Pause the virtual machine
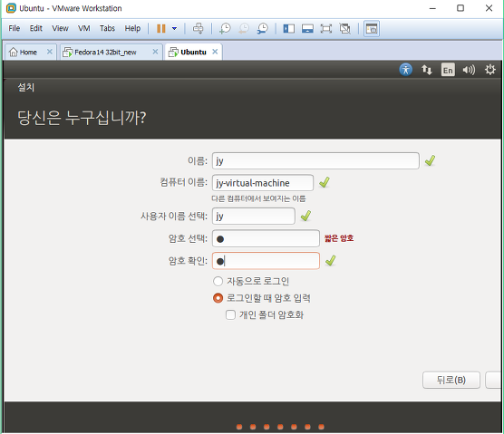 click(161, 29)
